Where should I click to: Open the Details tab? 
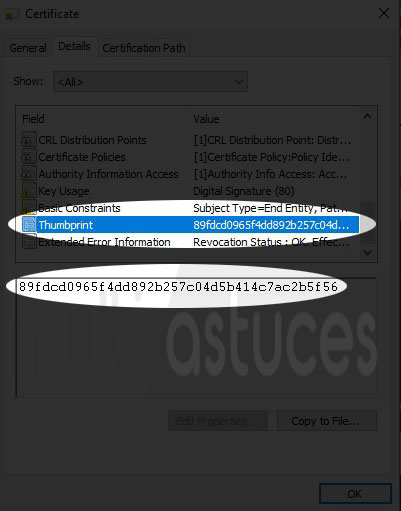pos(74,46)
